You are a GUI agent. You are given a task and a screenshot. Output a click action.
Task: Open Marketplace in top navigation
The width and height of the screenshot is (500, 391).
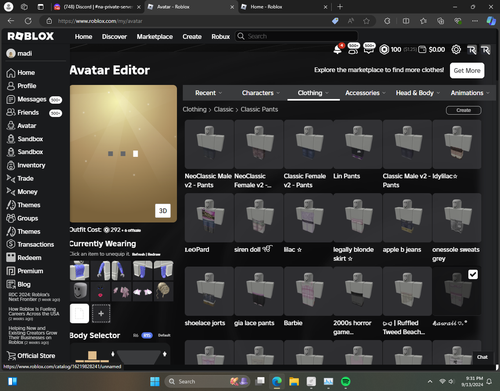(x=155, y=36)
